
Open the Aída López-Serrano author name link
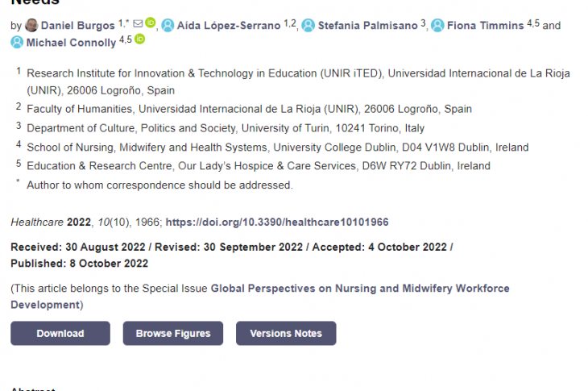(x=229, y=26)
